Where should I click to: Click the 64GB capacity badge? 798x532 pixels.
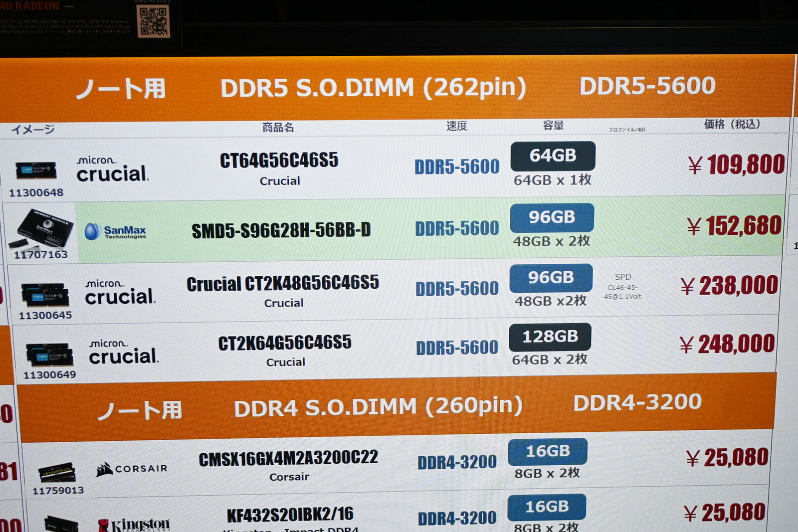click(x=553, y=156)
